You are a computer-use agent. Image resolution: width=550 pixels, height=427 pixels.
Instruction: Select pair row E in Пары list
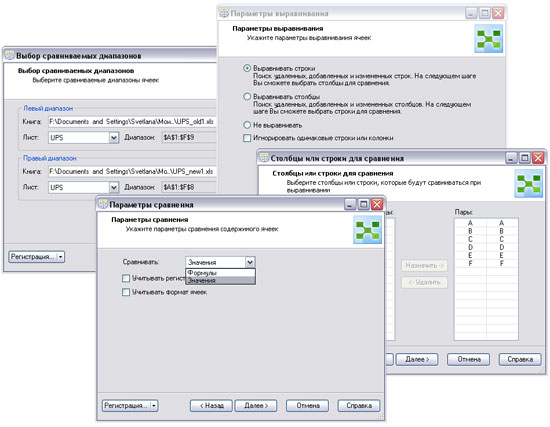click(x=486, y=255)
